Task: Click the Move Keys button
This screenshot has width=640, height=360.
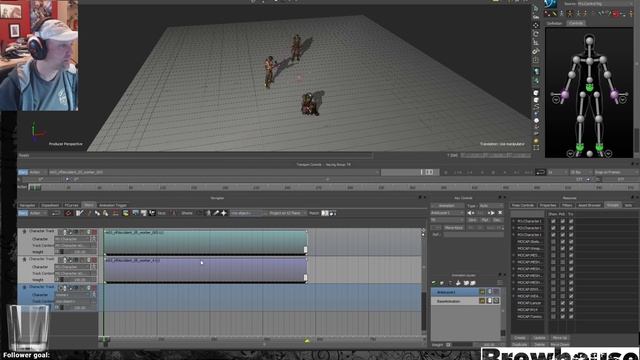Action: point(453,227)
